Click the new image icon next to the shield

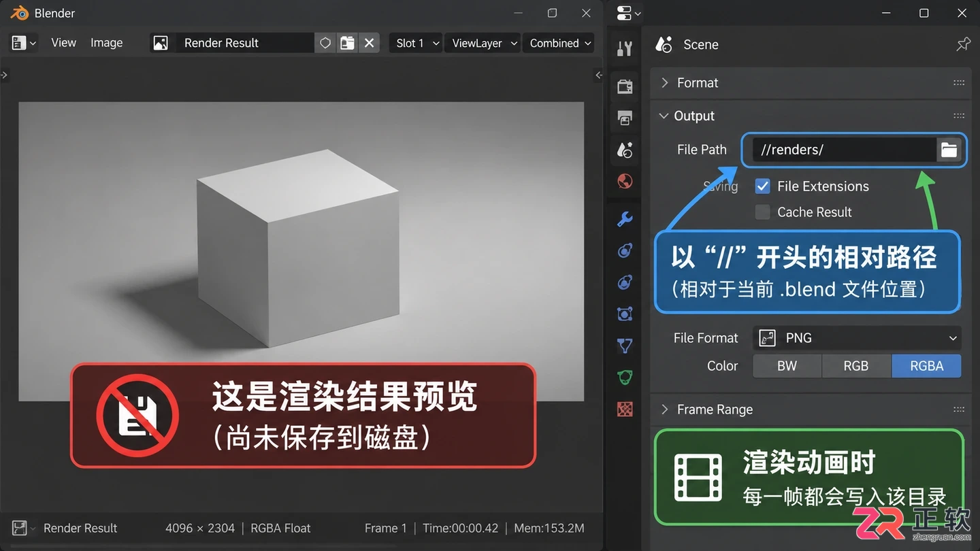click(x=347, y=43)
